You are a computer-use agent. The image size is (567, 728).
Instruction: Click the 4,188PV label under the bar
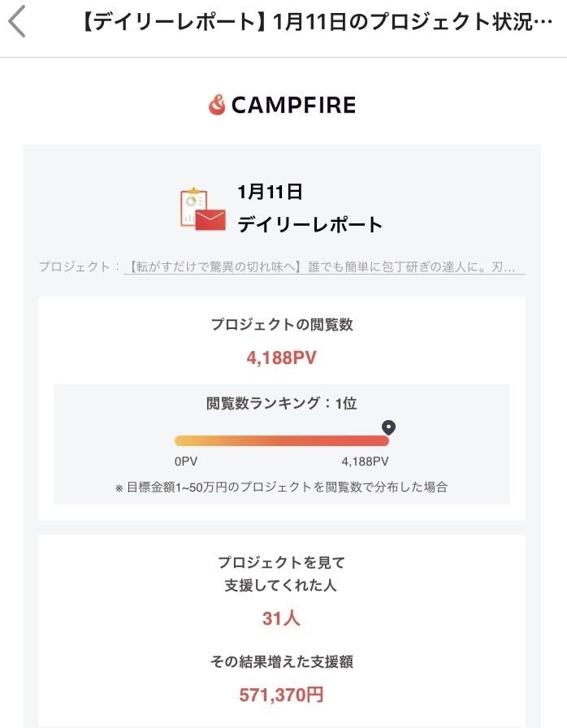click(365, 461)
